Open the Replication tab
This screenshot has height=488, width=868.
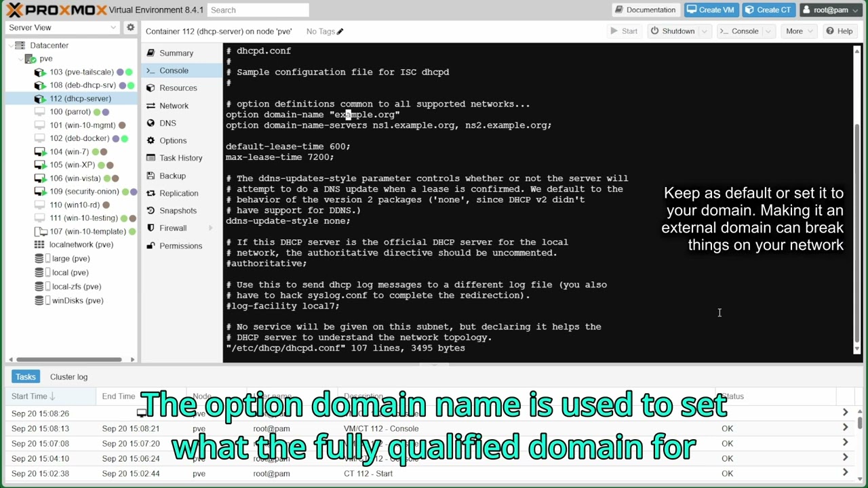(178, 193)
